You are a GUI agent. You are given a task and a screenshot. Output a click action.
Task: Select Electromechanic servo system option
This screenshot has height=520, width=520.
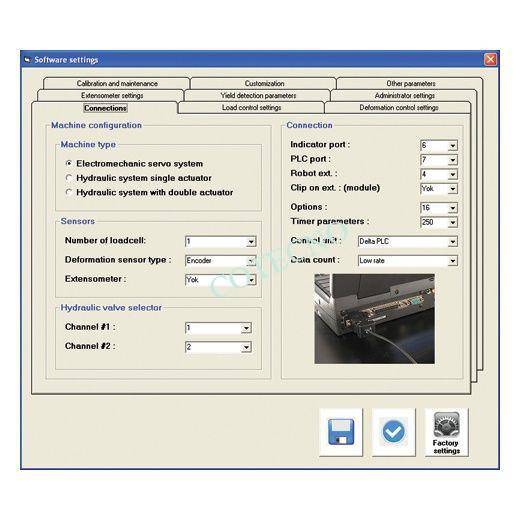[69, 163]
